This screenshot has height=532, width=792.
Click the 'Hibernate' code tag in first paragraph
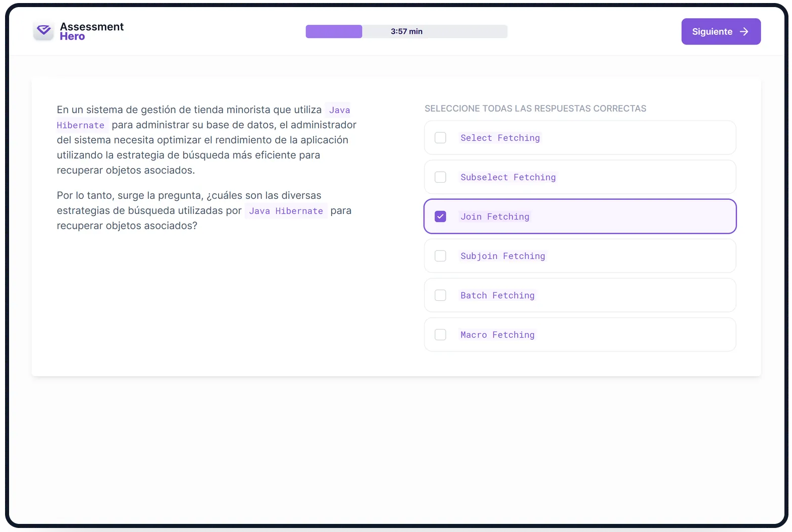point(81,125)
